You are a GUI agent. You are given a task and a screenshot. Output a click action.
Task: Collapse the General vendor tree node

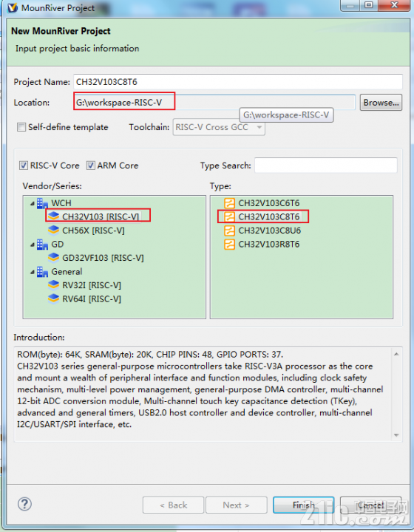click(x=33, y=272)
